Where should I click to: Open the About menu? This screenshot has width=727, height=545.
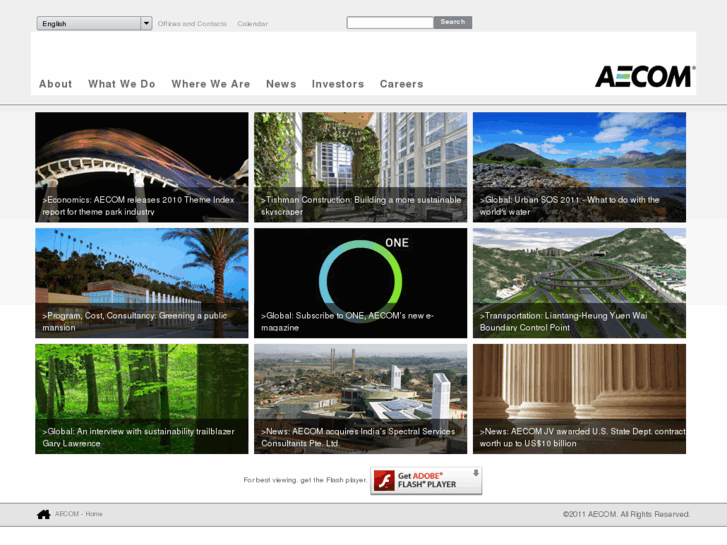point(56,84)
